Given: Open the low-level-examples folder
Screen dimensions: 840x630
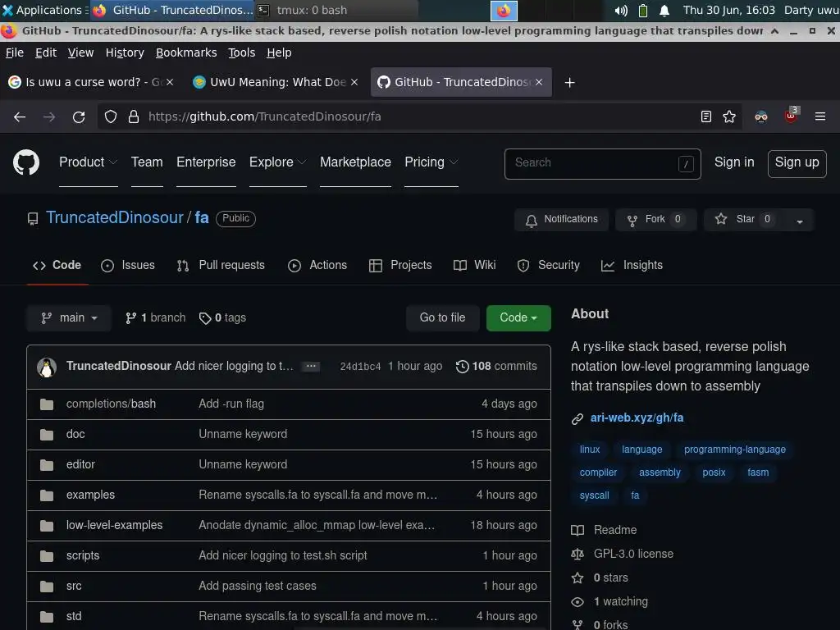Looking at the screenshot, I should (x=114, y=526).
